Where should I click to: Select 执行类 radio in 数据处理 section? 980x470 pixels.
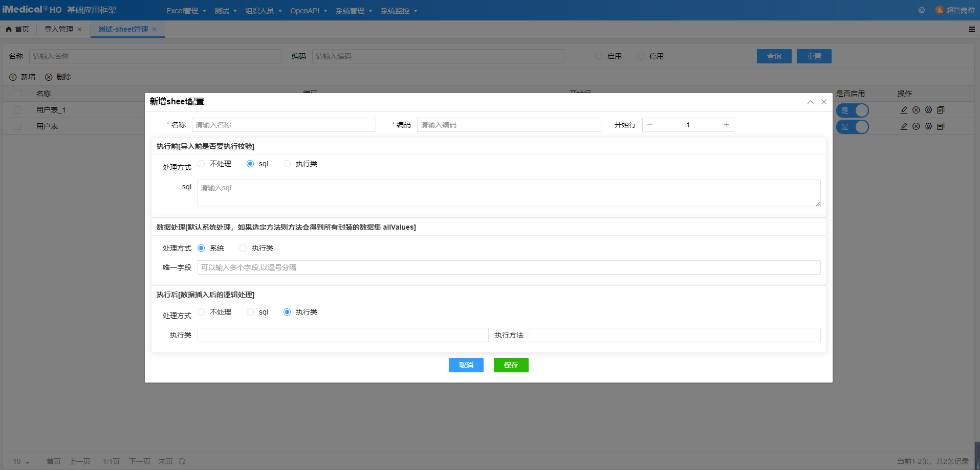point(243,248)
